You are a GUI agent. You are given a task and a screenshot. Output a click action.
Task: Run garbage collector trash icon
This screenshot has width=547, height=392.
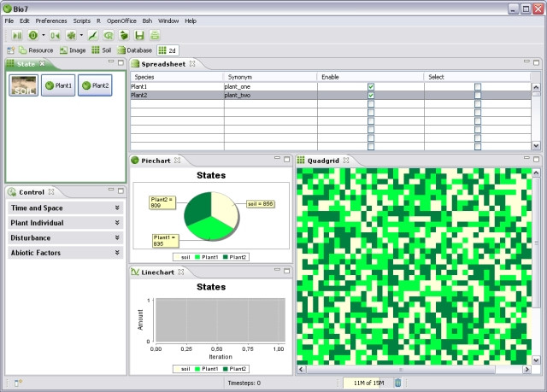point(397,383)
